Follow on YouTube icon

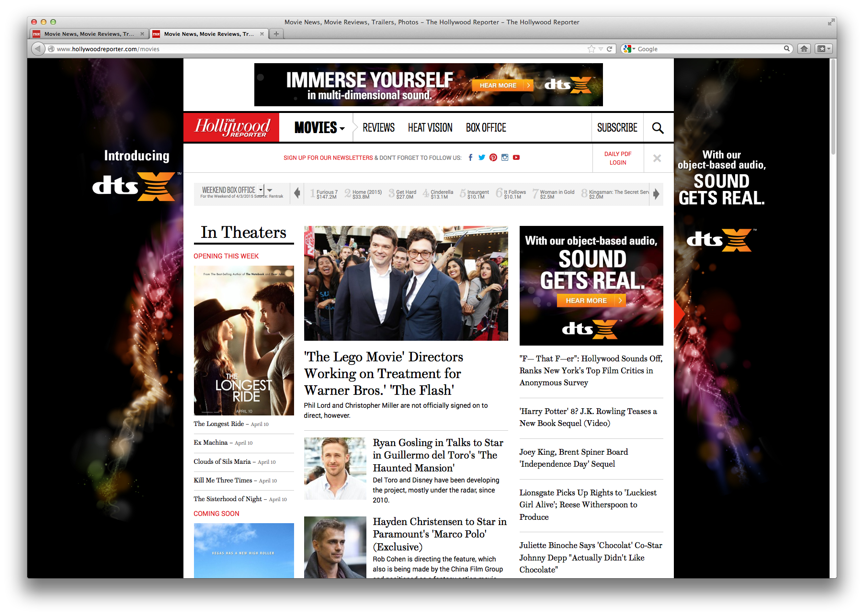tap(516, 157)
